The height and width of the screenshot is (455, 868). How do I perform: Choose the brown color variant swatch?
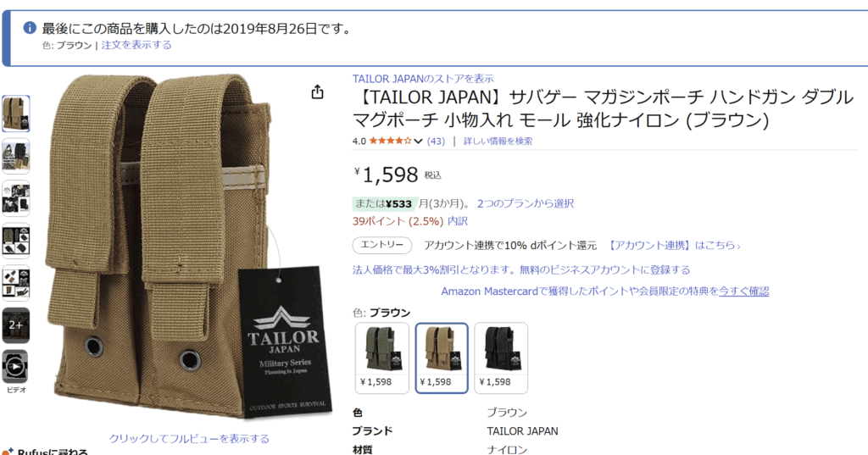point(442,358)
